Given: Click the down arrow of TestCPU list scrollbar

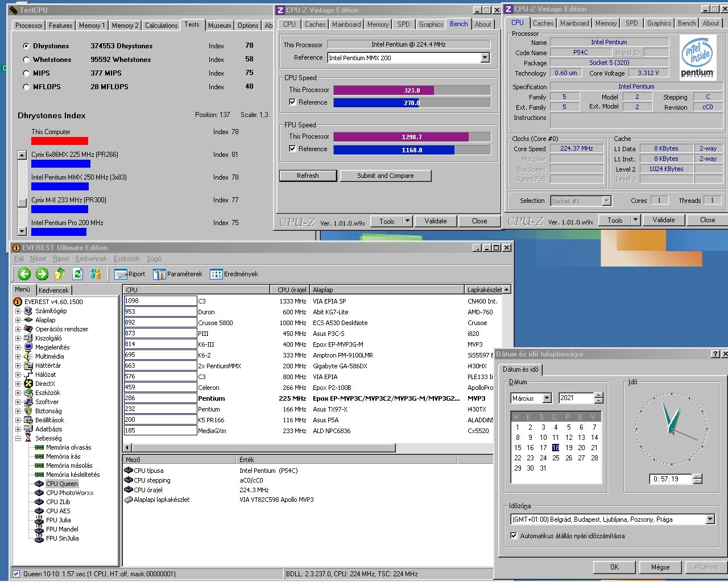Looking at the screenshot, I should pyautogui.click(x=22, y=231).
